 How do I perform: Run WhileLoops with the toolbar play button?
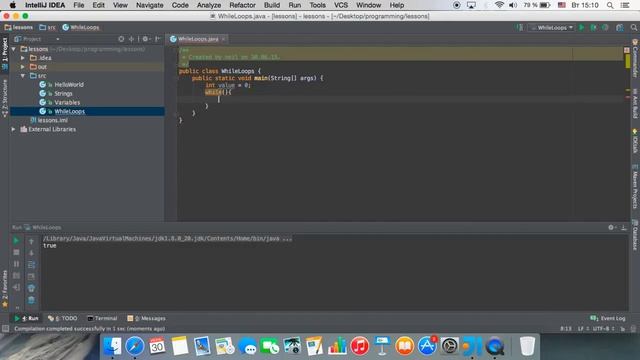pyautogui.click(x=582, y=27)
